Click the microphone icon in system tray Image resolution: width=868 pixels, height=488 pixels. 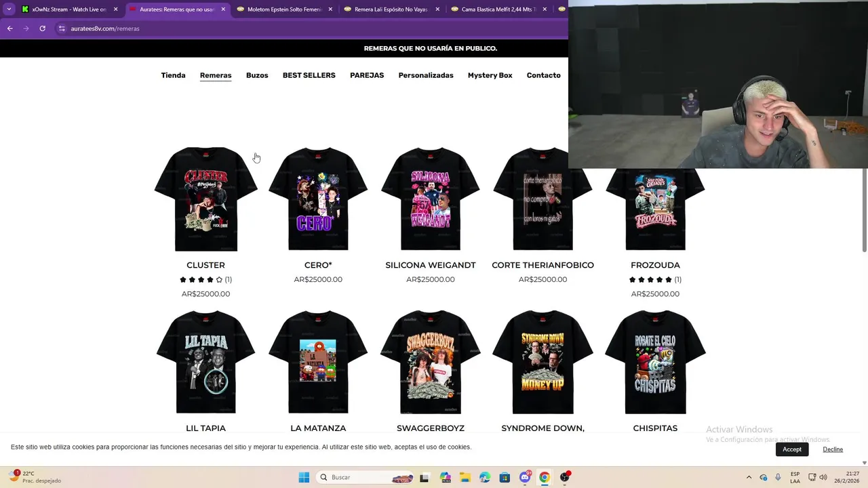778,477
